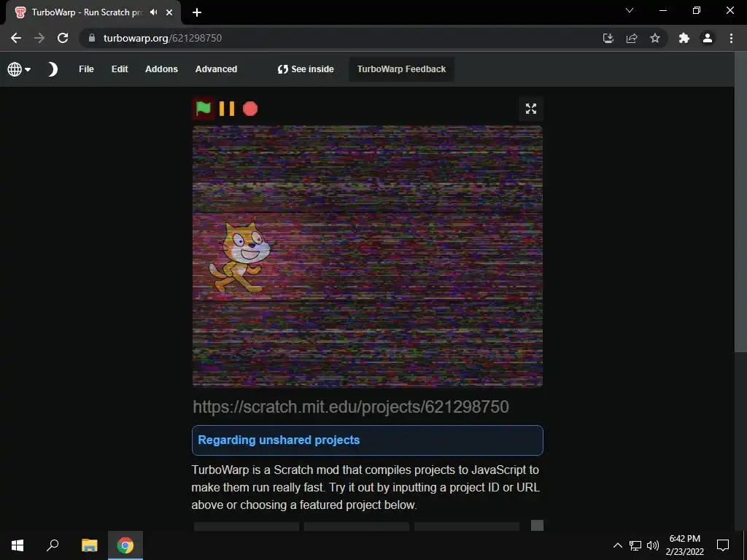Show hidden system tray icons
This screenshot has width=747, height=560.
pos(617,545)
